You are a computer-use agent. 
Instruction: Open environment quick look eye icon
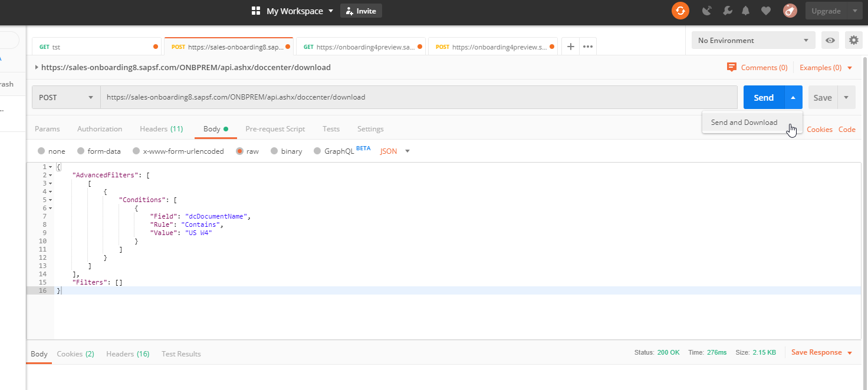pyautogui.click(x=830, y=41)
